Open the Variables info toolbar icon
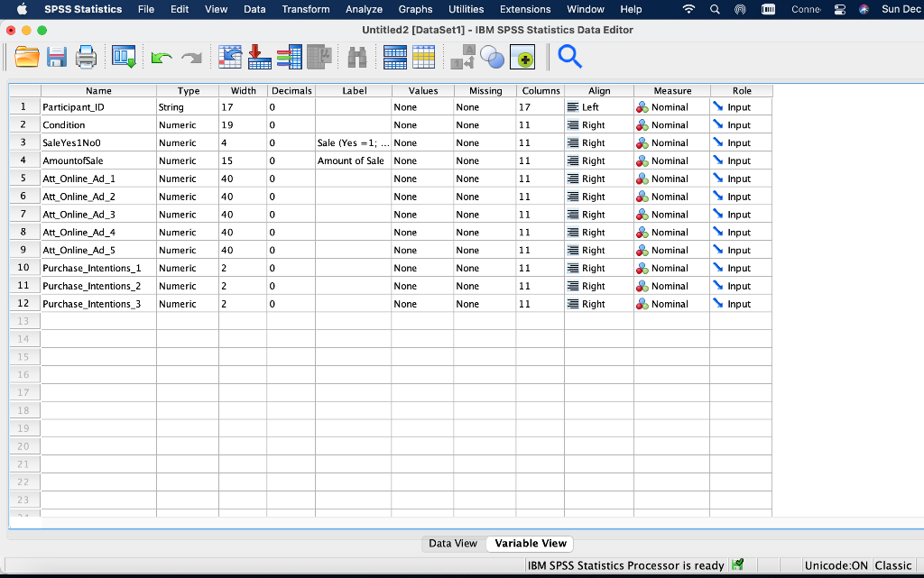Image resolution: width=924 pixels, height=578 pixels. coord(290,57)
